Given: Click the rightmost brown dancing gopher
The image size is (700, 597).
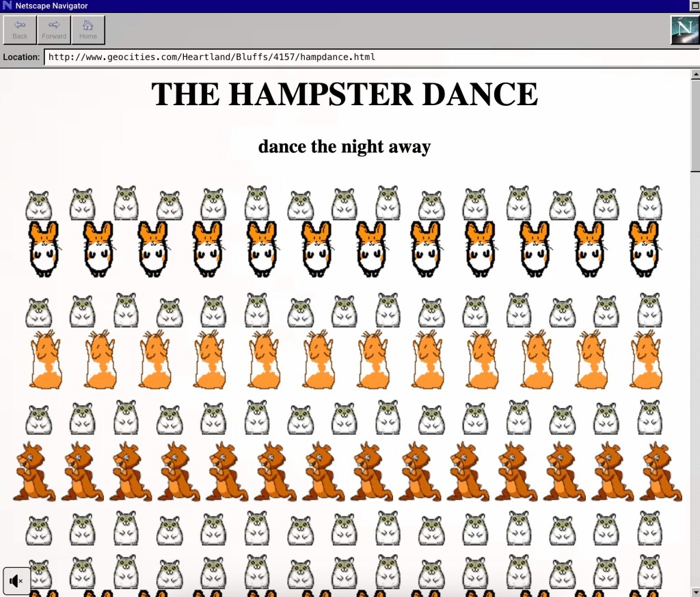Looking at the screenshot, I should click(x=660, y=472).
